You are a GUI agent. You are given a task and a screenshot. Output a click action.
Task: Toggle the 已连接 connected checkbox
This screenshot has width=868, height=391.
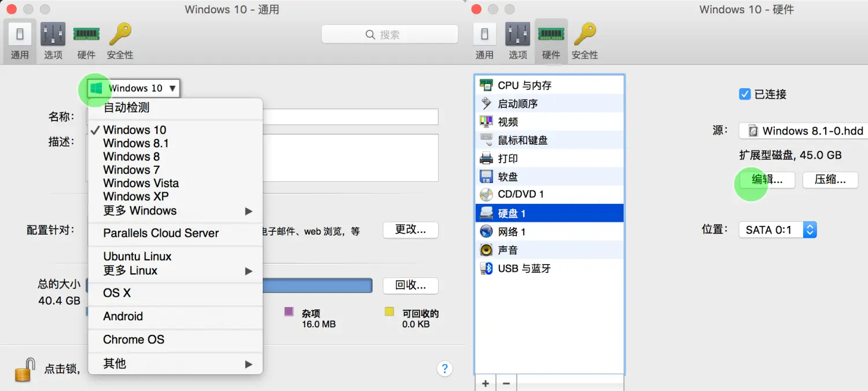click(x=745, y=94)
